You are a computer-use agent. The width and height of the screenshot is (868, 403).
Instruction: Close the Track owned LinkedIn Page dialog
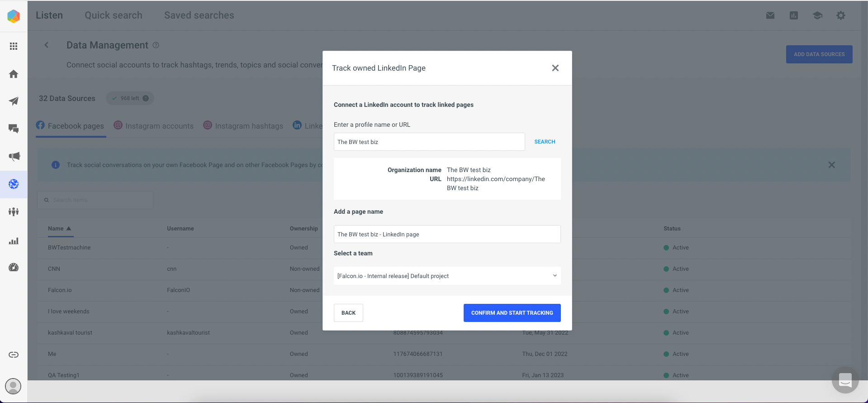tap(555, 68)
